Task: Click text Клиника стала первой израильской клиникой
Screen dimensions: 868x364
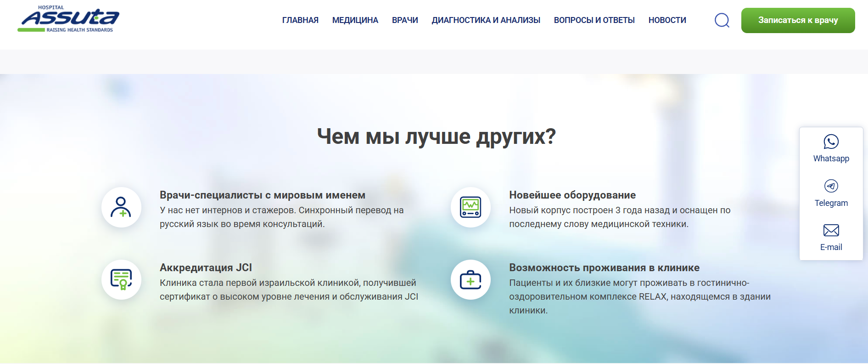Action: point(289,290)
